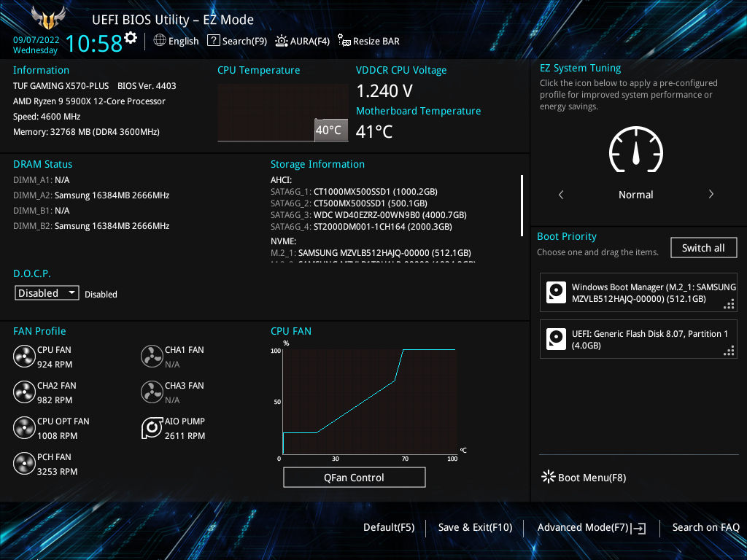Image resolution: width=747 pixels, height=560 pixels.
Task: Click the 3253 RPM PCH fan reading
Action: pyautogui.click(x=57, y=472)
